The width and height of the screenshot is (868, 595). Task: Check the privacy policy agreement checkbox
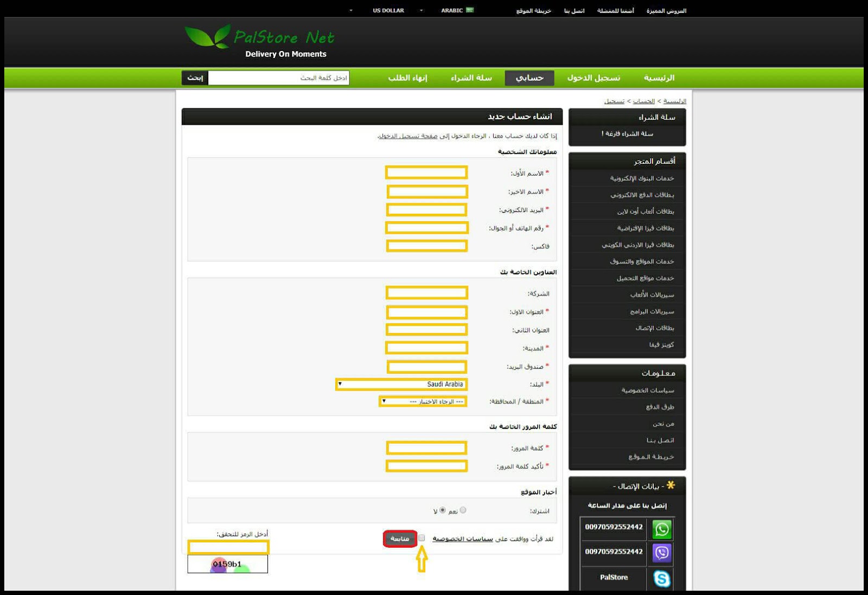point(422,538)
